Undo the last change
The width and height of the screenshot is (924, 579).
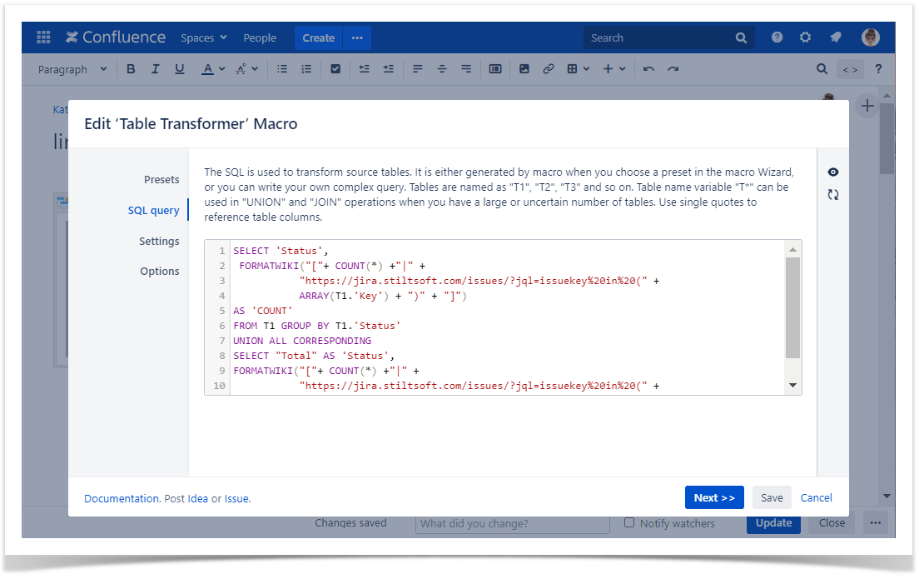[648, 69]
